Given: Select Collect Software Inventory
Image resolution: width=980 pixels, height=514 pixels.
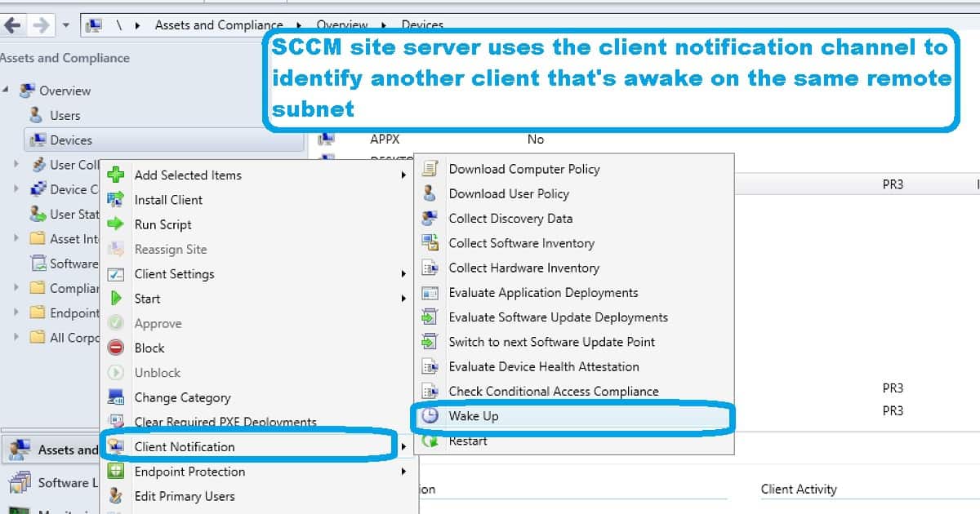Looking at the screenshot, I should (522, 243).
